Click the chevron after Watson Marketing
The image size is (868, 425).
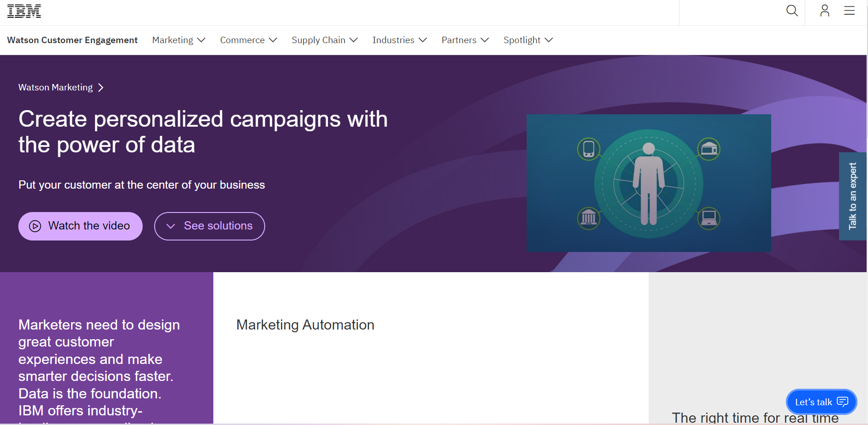101,88
